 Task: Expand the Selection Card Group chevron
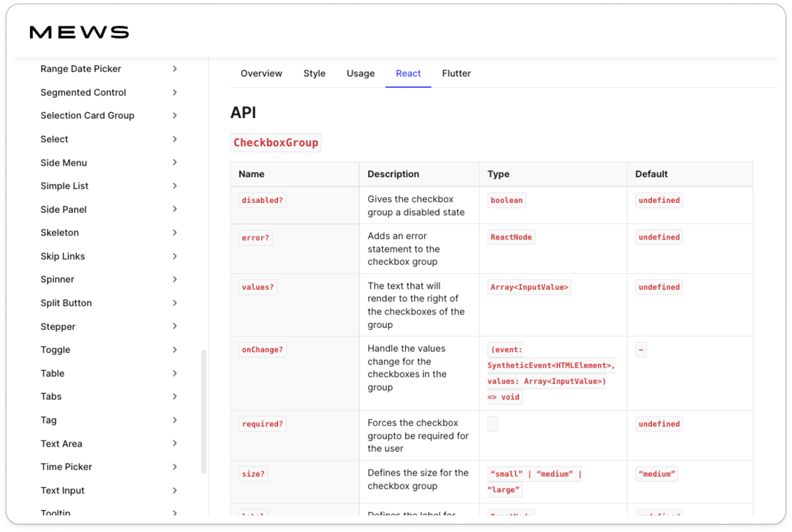pos(175,116)
